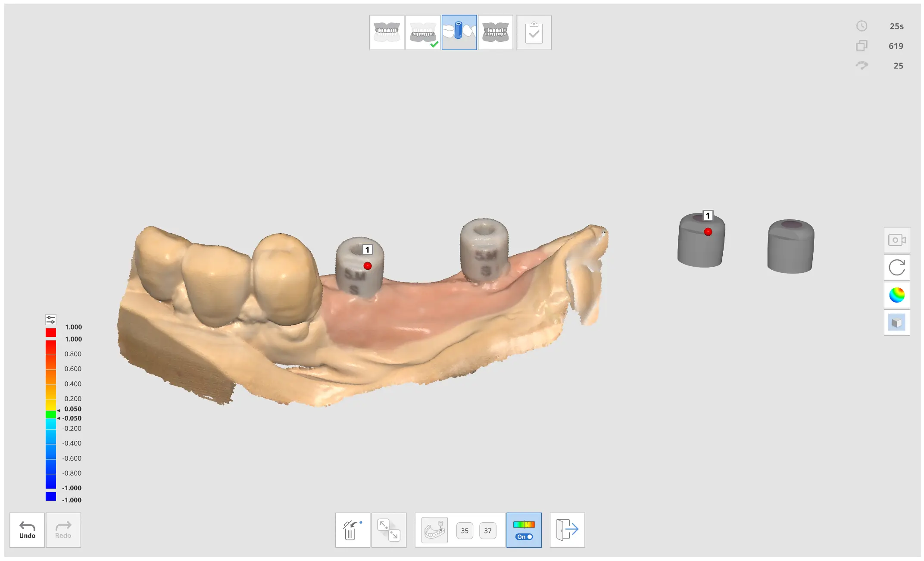Click the Undo button
The width and height of the screenshot is (924, 561).
tap(27, 530)
